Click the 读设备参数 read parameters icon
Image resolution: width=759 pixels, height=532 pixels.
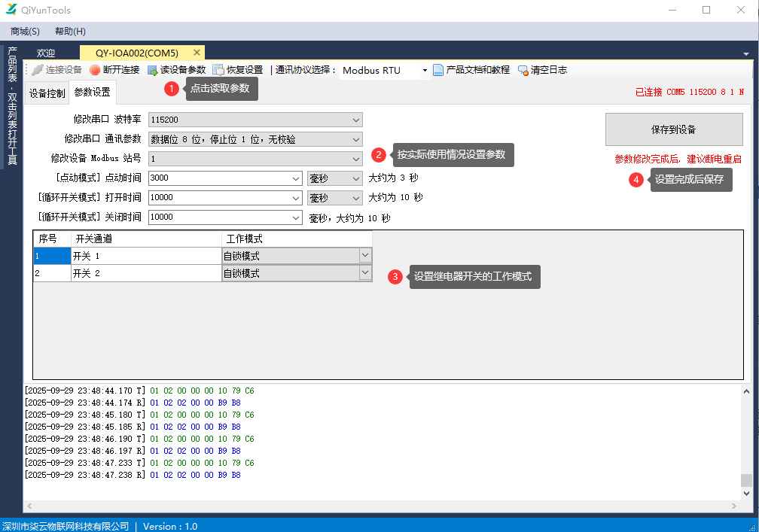click(153, 70)
